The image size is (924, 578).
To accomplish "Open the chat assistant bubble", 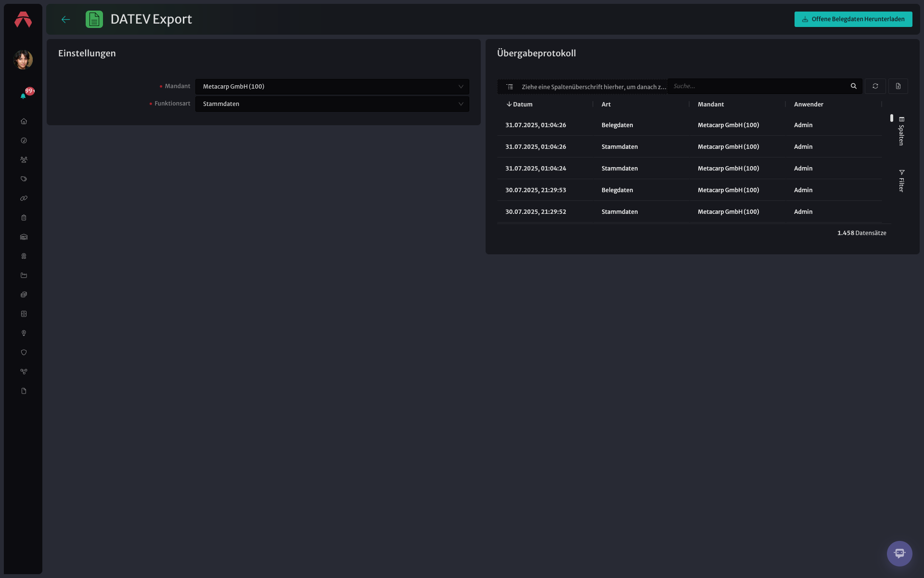I will click(899, 553).
